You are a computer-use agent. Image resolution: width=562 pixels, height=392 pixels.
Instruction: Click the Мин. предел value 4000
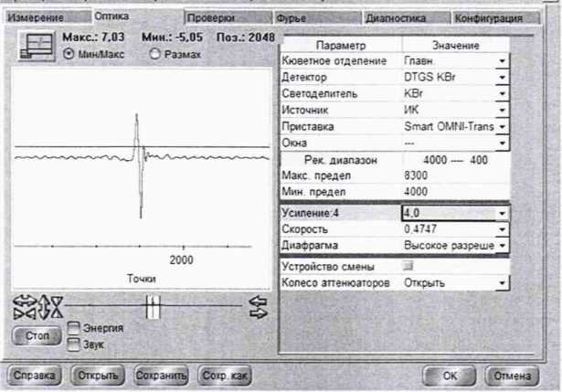[x=416, y=192]
